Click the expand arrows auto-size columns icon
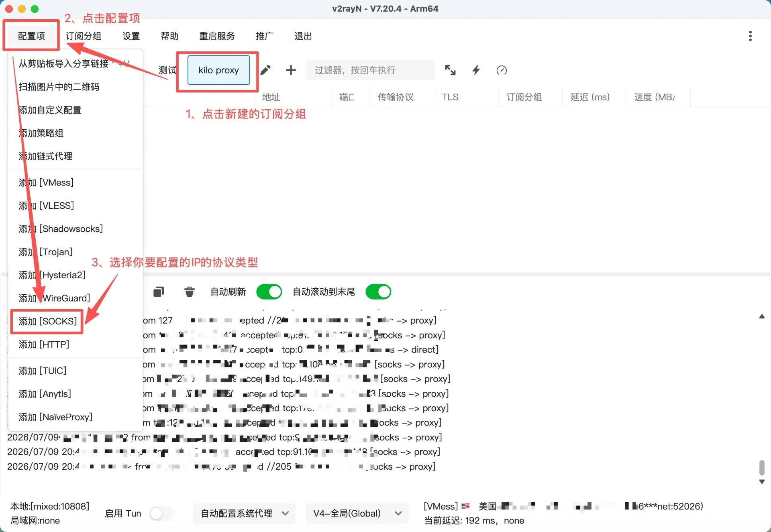 (x=450, y=70)
